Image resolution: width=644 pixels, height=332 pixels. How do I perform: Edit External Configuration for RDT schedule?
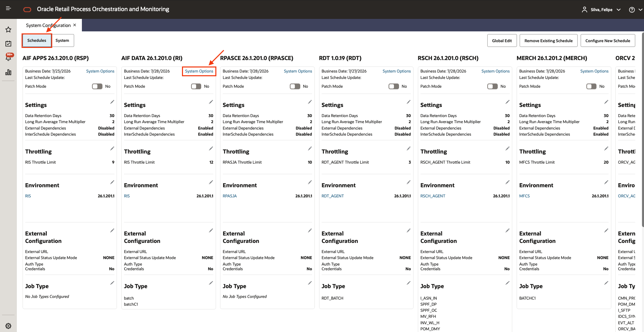point(408,230)
